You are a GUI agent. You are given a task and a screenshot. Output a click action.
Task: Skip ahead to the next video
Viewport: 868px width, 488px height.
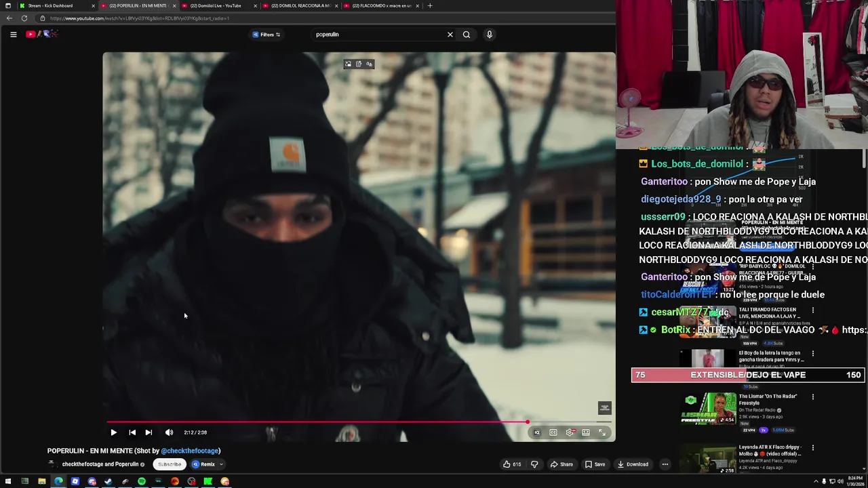click(149, 432)
